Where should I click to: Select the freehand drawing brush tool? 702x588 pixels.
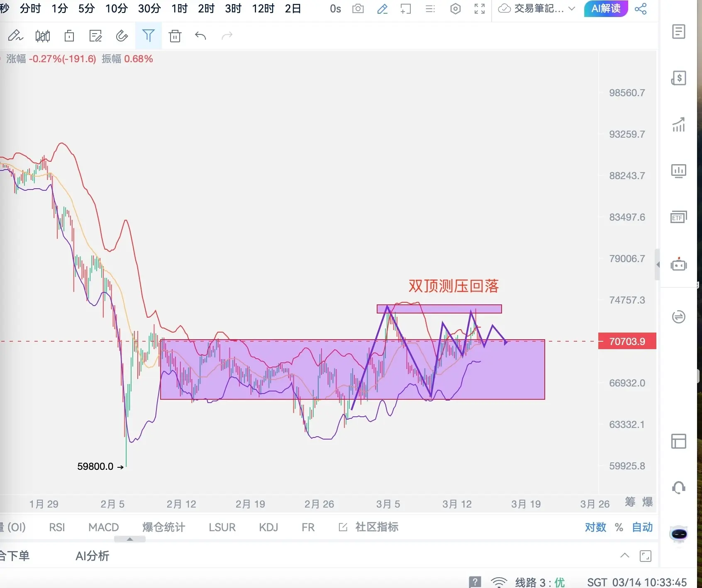click(15, 36)
